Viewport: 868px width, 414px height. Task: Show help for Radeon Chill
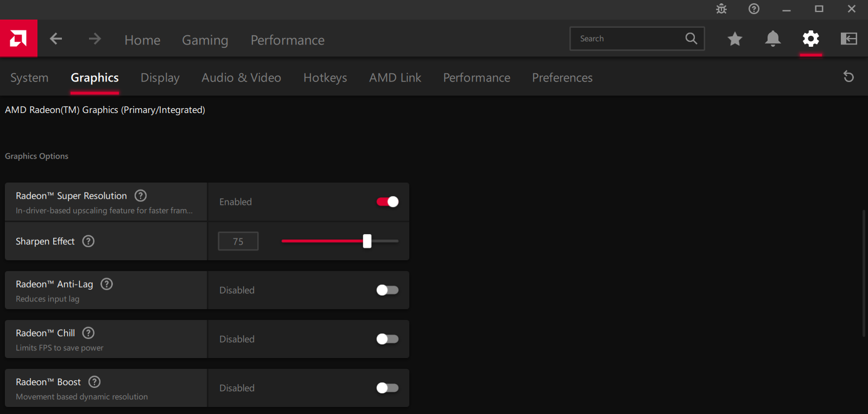(x=88, y=333)
